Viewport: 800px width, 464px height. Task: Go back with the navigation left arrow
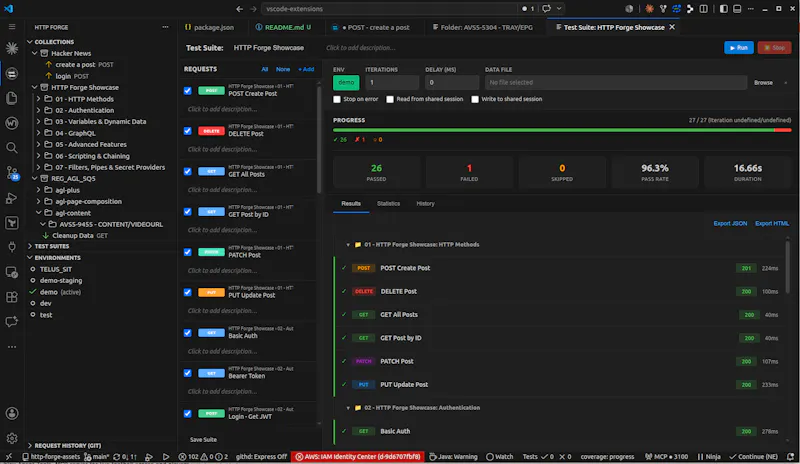tap(239, 9)
